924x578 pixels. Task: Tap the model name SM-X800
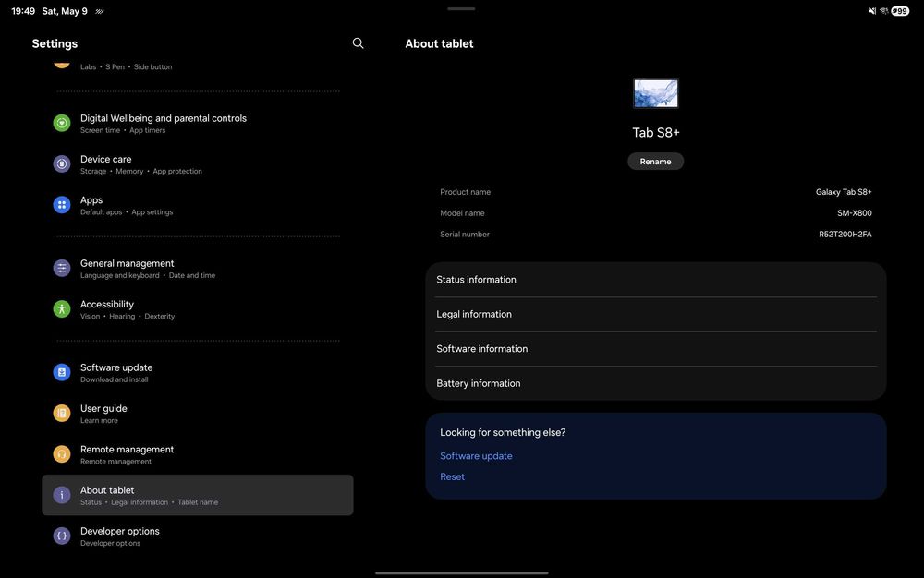pyautogui.click(x=855, y=213)
